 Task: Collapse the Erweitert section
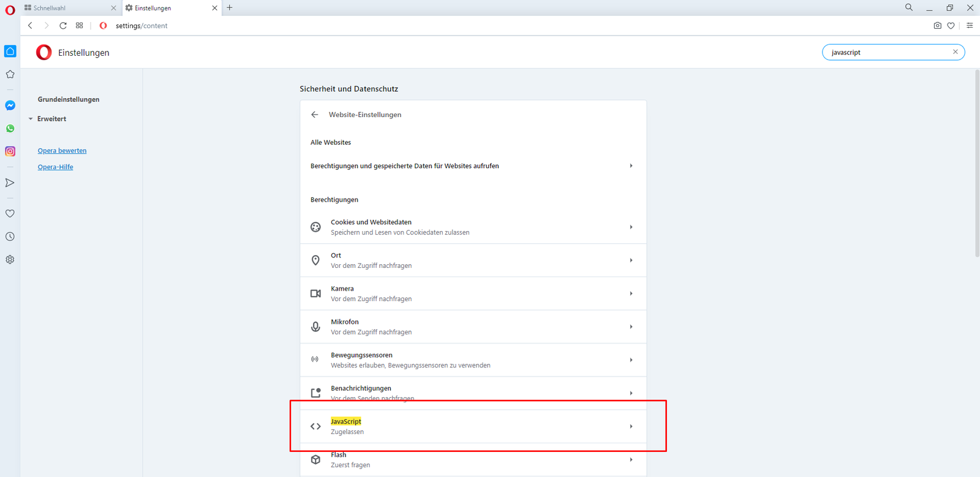[x=51, y=119]
